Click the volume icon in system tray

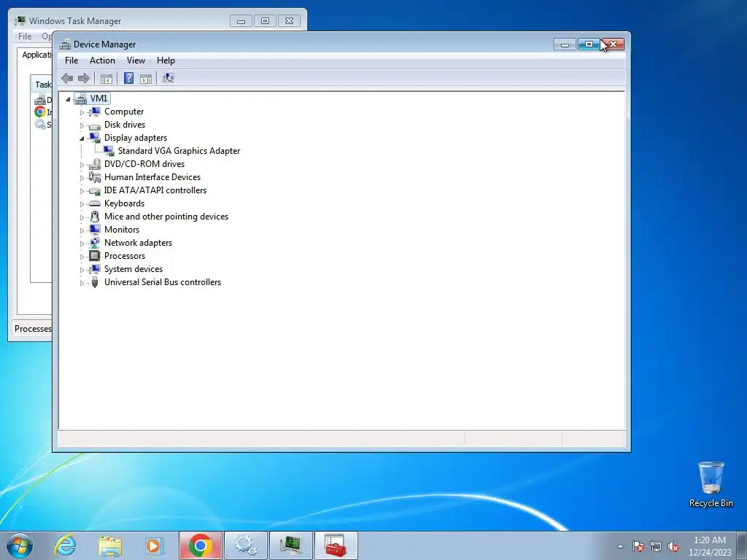point(673,547)
